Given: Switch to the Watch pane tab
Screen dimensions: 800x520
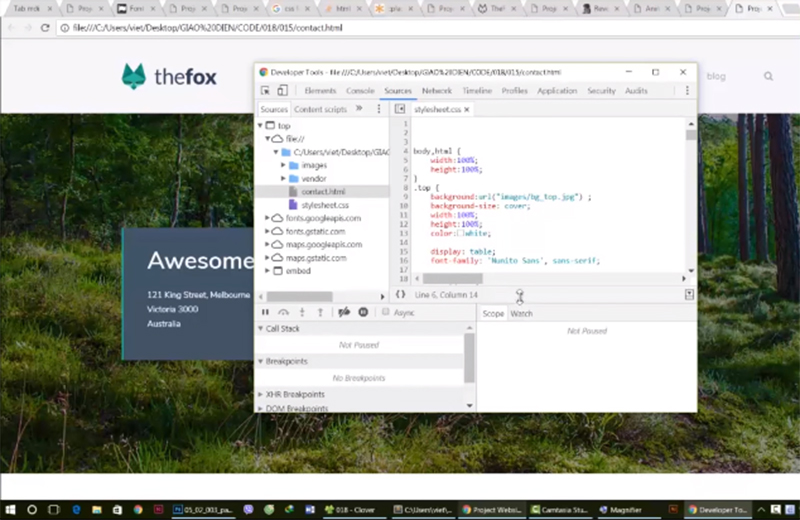Looking at the screenshot, I should click(x=521, y=313).
